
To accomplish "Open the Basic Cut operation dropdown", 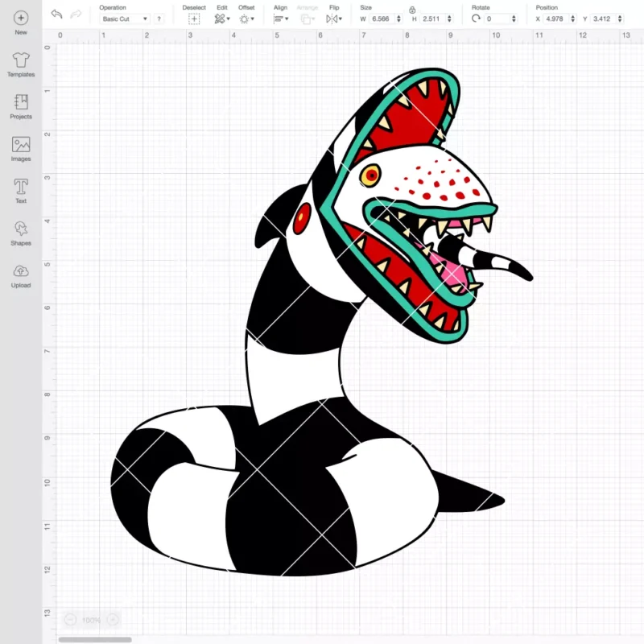I will coord(125,19).
